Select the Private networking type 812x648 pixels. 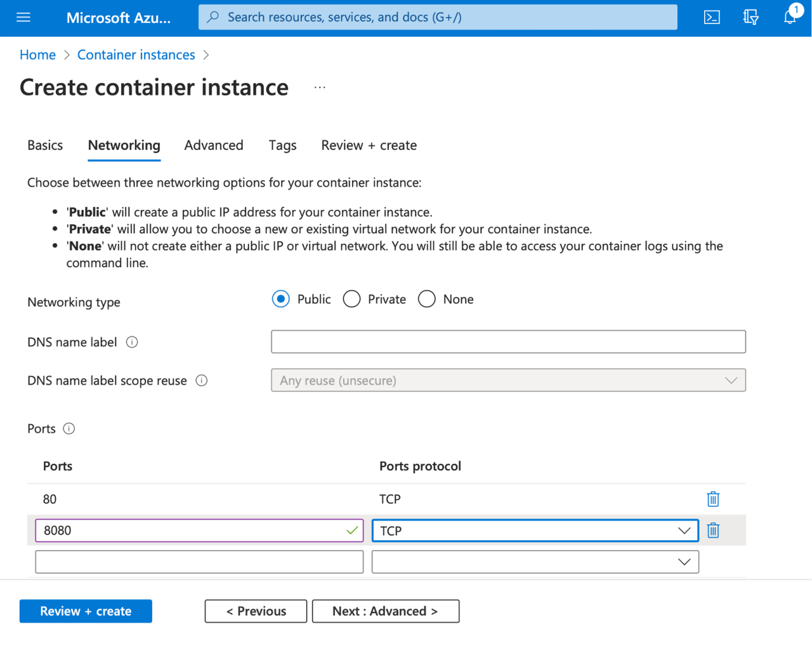pos(351,298)
